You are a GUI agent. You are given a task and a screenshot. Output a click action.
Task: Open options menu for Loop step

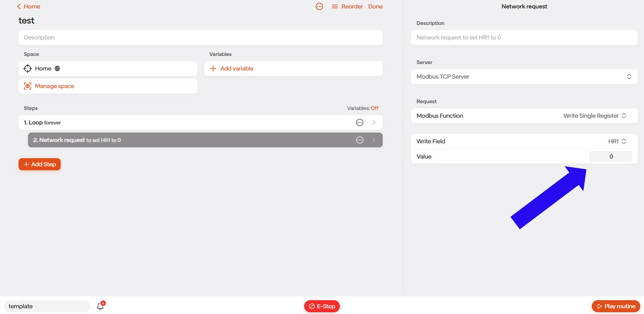coord(360,122)
